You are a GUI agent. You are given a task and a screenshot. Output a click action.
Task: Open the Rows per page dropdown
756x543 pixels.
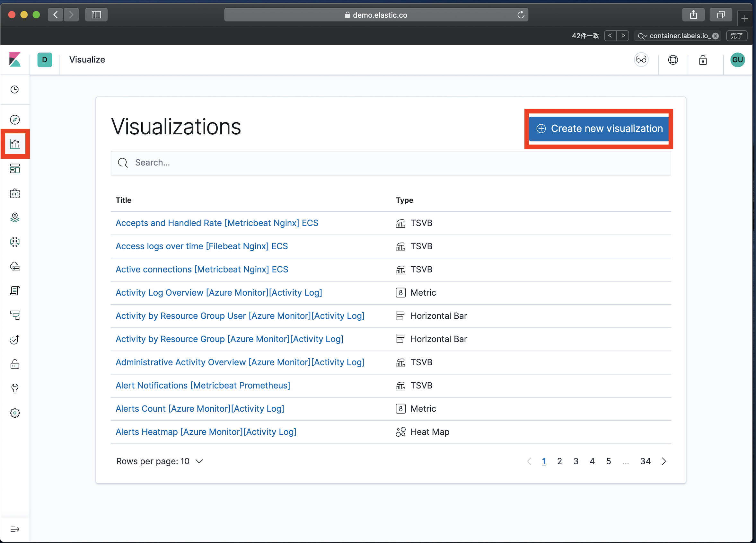(159, 461)
